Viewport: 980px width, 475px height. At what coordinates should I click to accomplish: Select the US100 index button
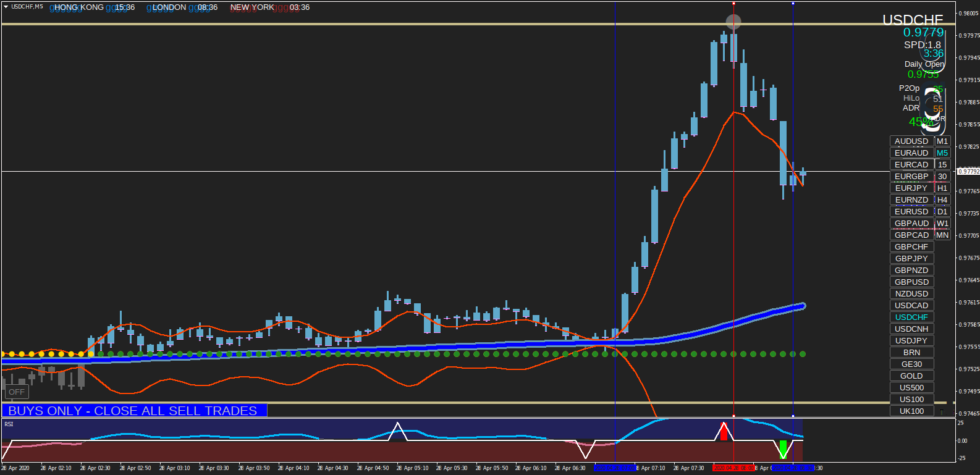tap(911, 400)
